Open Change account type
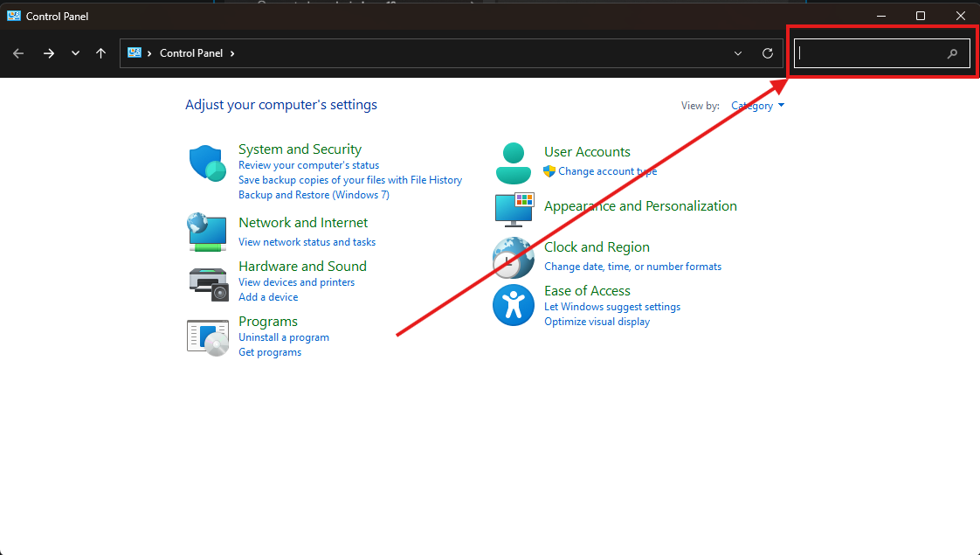The height and width of the screenshot is (555, 980). pyautogui.click(x=608, y=171)
